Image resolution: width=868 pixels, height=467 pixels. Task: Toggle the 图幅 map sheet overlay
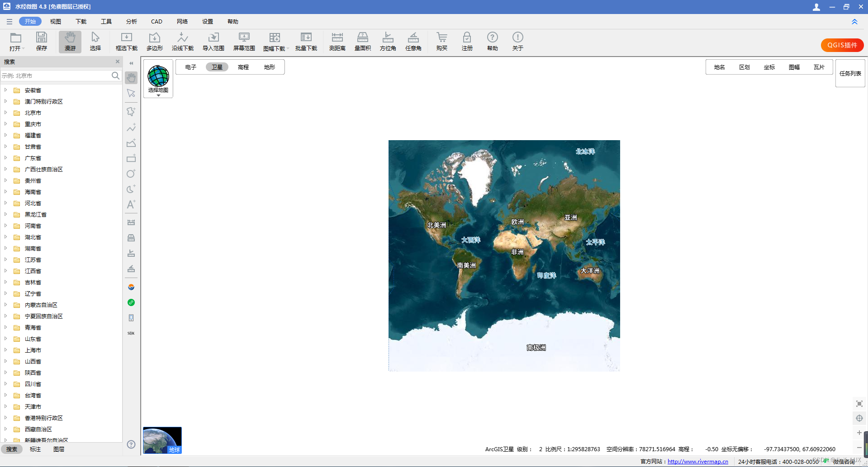(794, 67)
